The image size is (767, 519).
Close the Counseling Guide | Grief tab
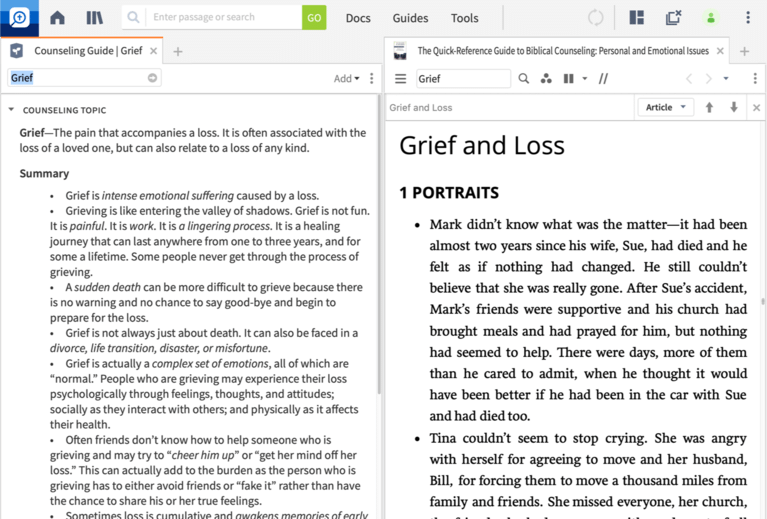[154, 51]
